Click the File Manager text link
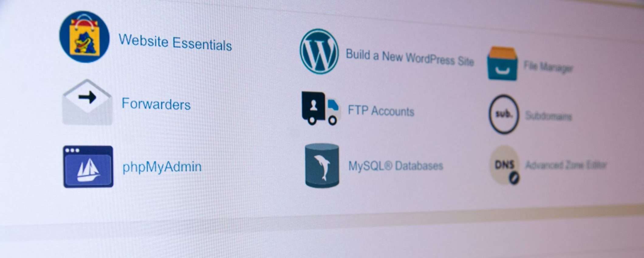 548,67
